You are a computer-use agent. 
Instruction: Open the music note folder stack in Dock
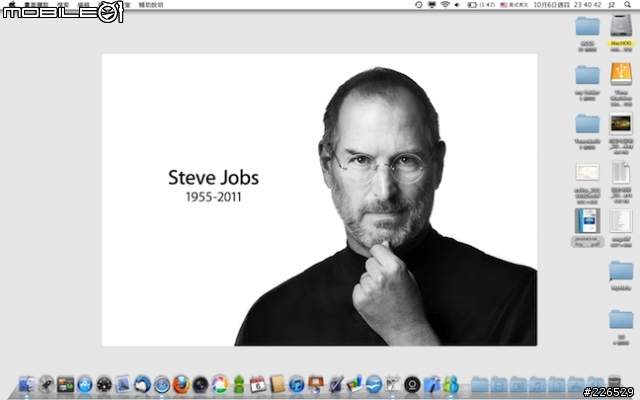coord(538,384)
